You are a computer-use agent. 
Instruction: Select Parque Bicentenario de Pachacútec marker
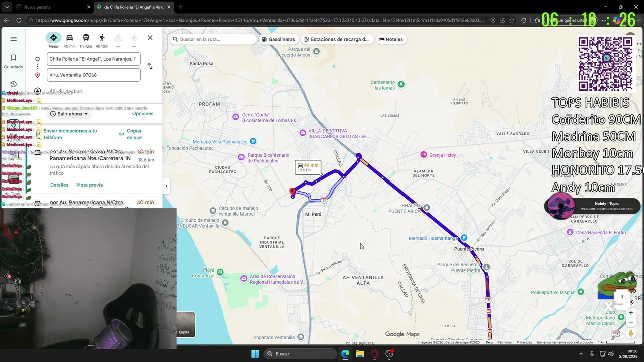point(242,157)
